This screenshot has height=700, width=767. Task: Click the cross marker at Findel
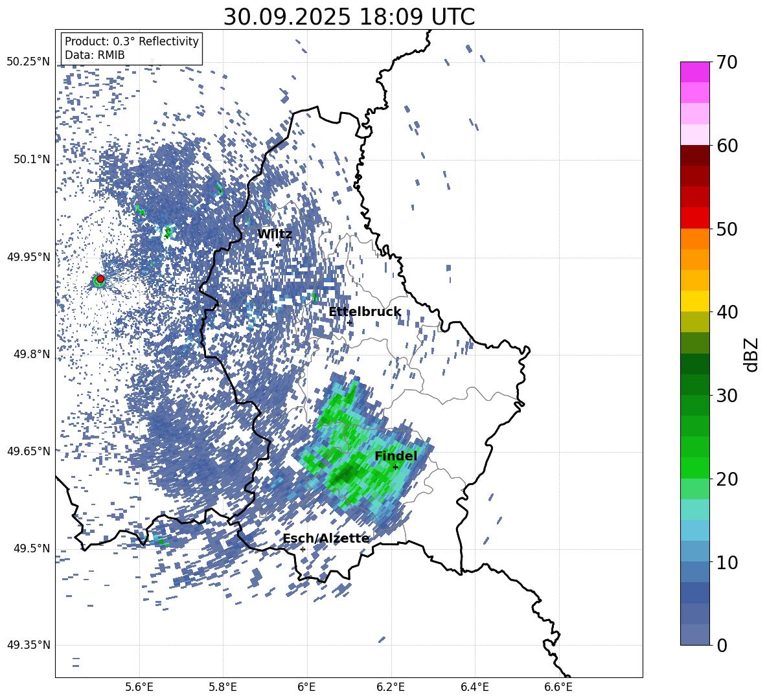click(x=395, y=467)
